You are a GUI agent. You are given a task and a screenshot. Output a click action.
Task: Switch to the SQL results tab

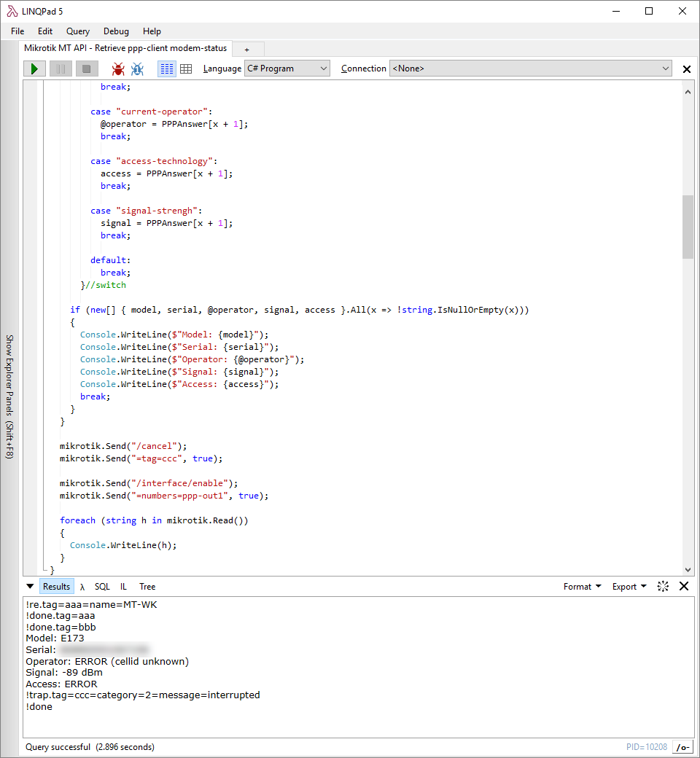point(102,586)
